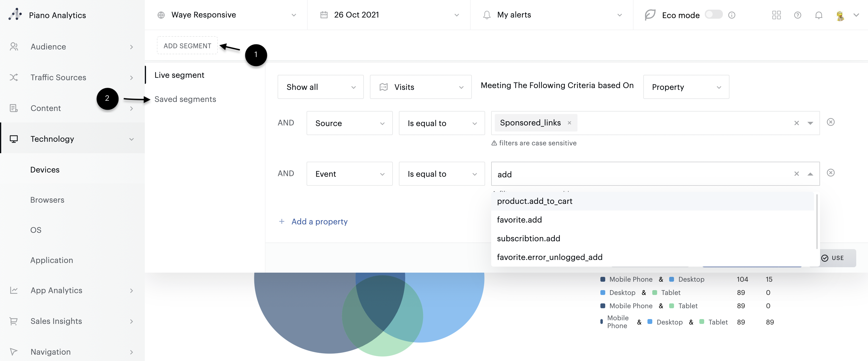Open the user profile avatar
The image size is (868, 361).
840,15
